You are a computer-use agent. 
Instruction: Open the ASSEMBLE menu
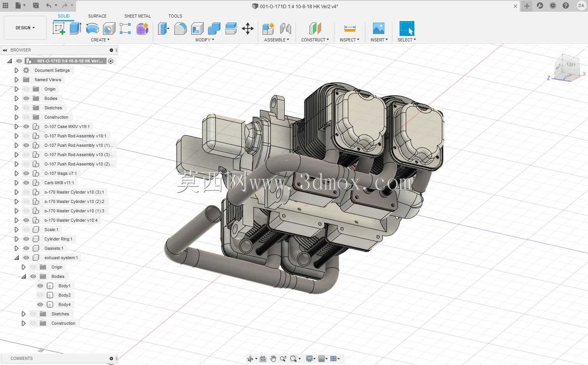point(277,40)
